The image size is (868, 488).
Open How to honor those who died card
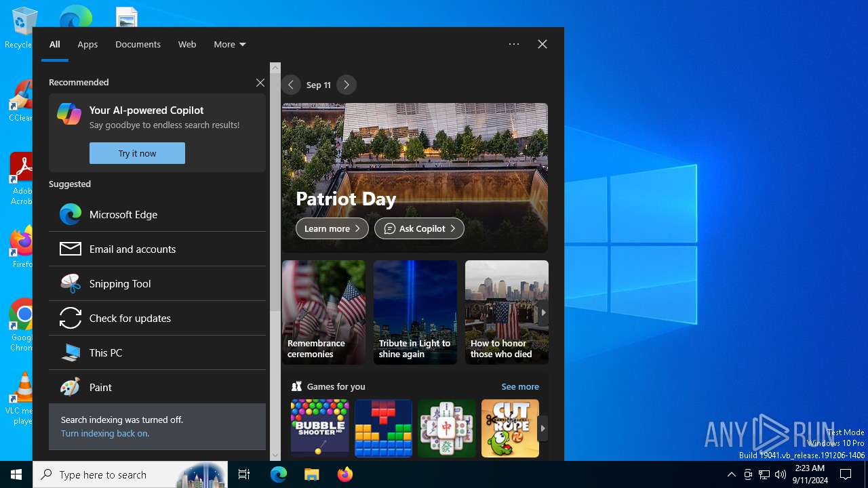507,312
